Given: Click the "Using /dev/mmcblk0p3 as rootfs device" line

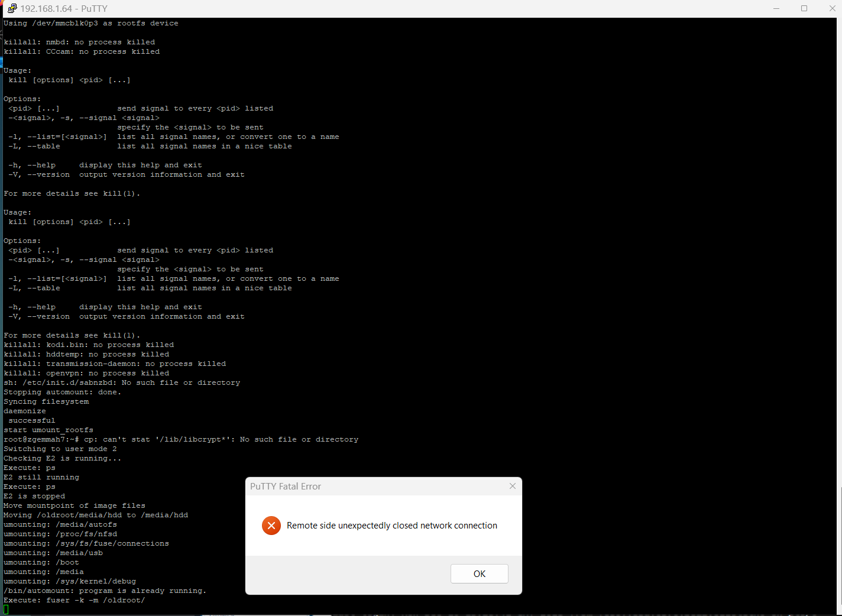Looking at the screenshot, I should click(x=91, y=23).
